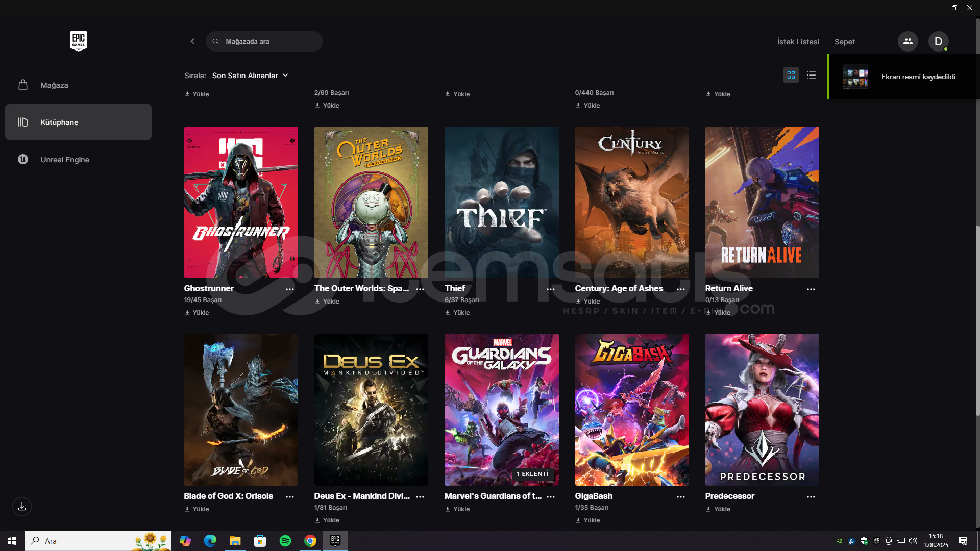Open Google Chrome from the taskbar
Image resolution: width=980 pixels, height=551 pixels.
(x=310, y=541)
